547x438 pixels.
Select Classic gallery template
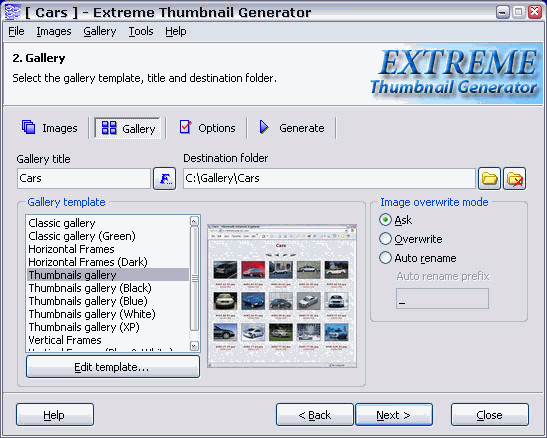(108, 223)
